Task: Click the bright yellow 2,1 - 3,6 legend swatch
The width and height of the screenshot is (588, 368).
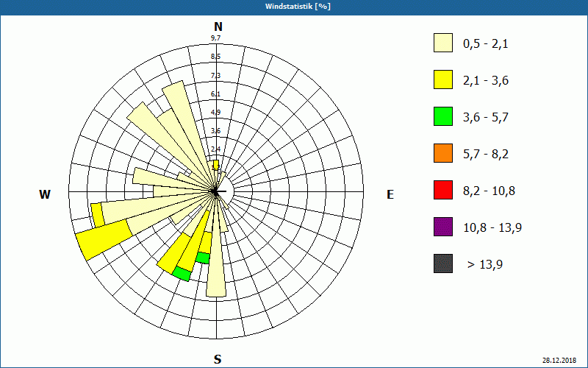Action: (x=443, y=79)
